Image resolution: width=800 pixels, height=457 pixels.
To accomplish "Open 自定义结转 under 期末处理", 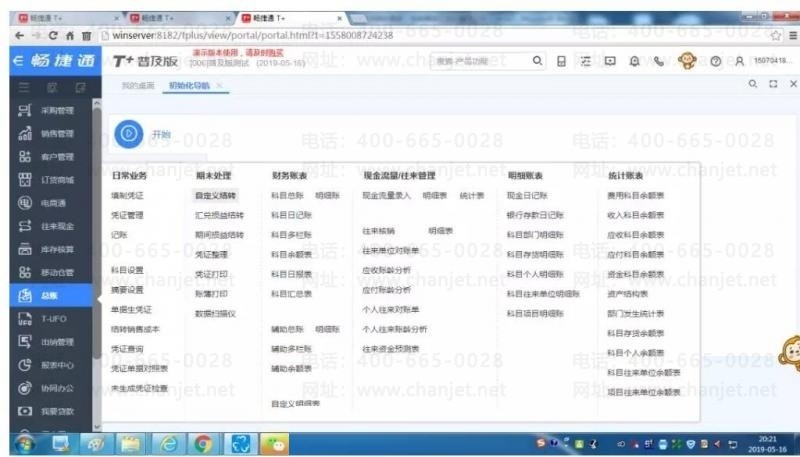I will tap(215, 195).
